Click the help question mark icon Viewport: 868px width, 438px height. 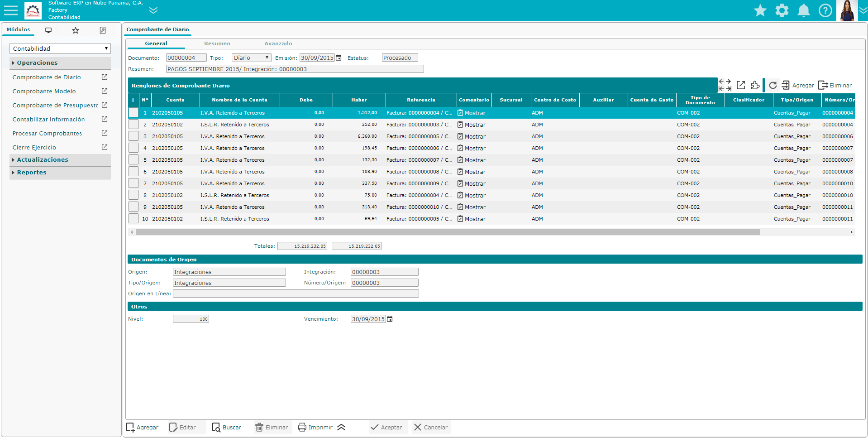[x=825, y=10]
